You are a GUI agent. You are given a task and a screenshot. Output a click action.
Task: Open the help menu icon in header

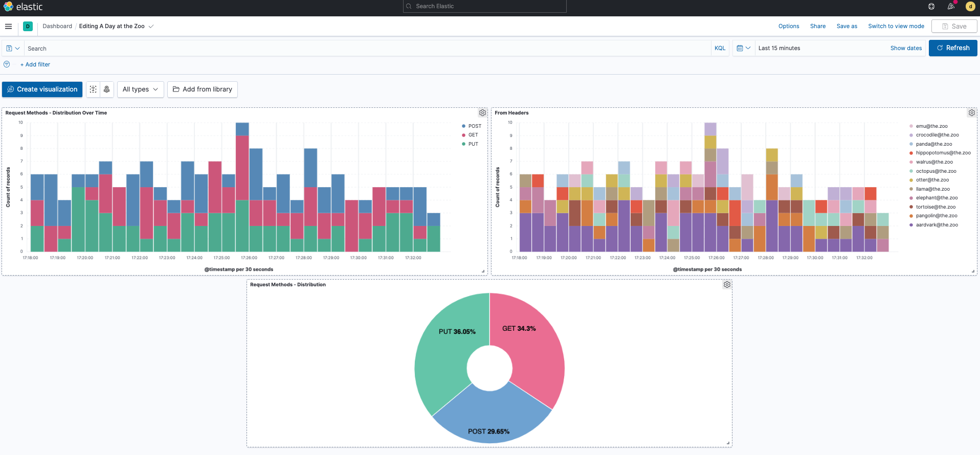coord(931,7)
